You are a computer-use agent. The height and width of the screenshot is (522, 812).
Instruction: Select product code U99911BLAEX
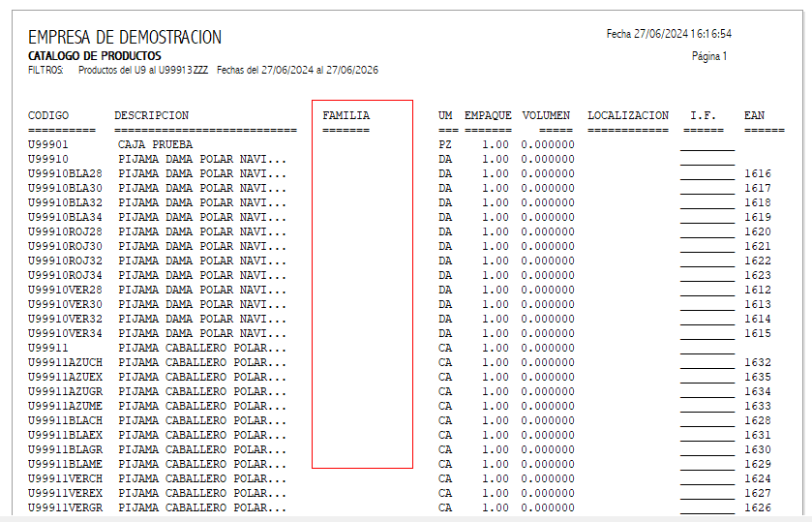(65, 435)
